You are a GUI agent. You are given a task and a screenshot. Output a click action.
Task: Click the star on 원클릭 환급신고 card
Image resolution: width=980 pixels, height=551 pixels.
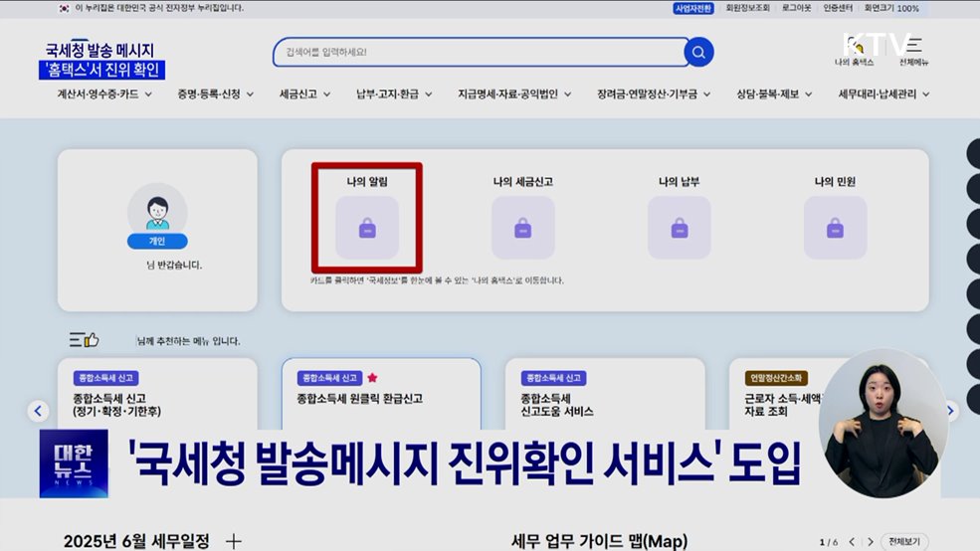point(372,377)
